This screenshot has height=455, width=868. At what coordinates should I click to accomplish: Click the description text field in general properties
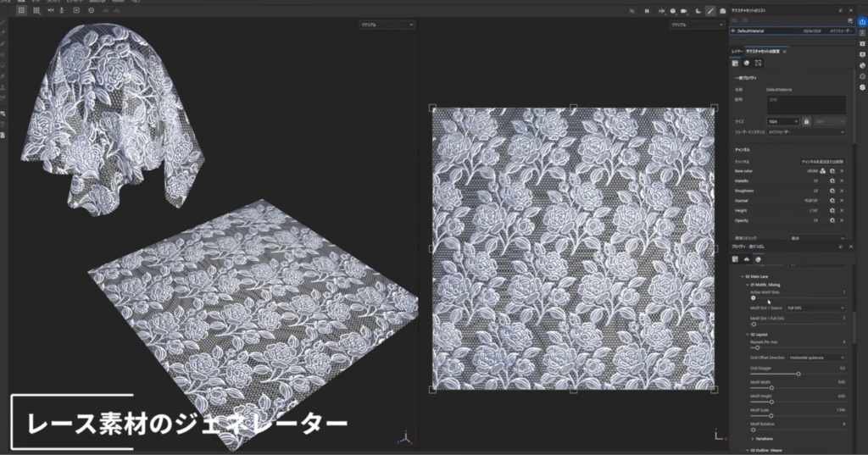click(806, 104)
